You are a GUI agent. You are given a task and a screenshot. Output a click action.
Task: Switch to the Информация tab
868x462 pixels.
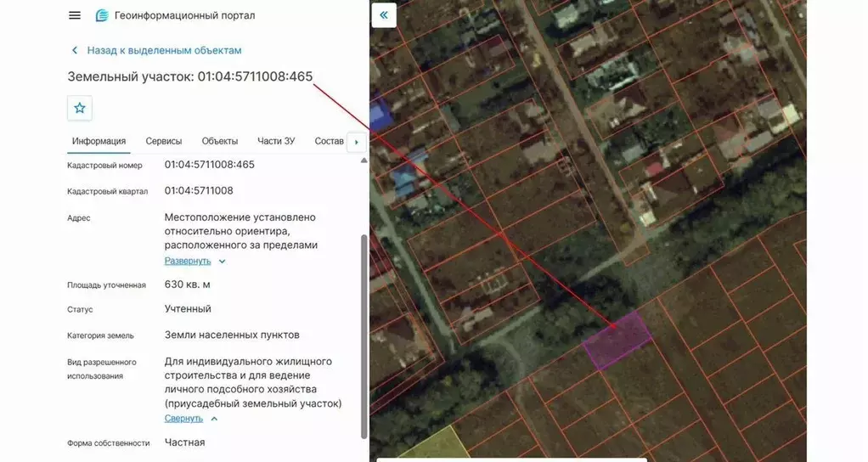point(99,141)
